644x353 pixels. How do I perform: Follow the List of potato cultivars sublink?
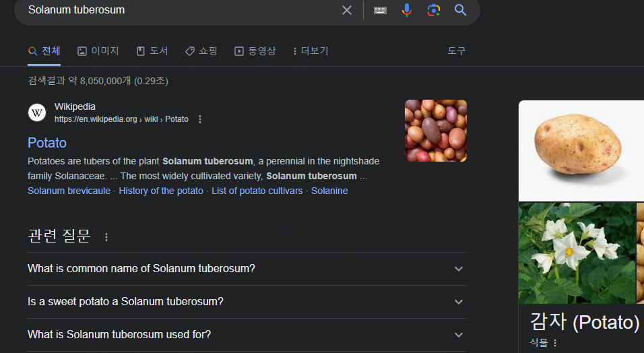point(257,191)
